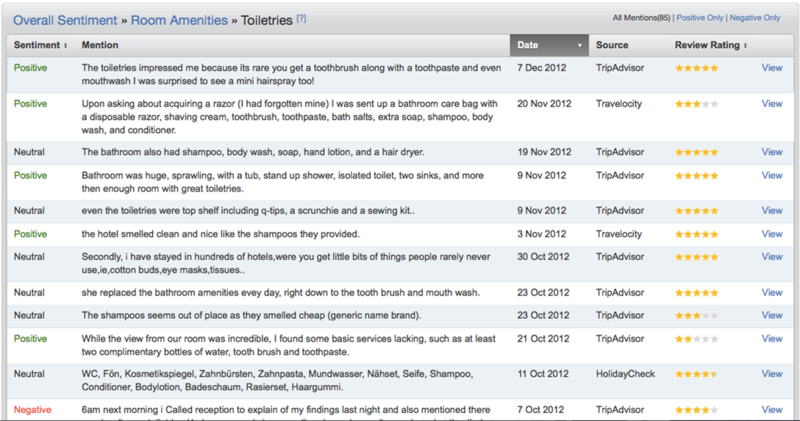Screen dimensions: 800x421
Task: View the 19 Nov 2012 review
Action: coord(772,152)
